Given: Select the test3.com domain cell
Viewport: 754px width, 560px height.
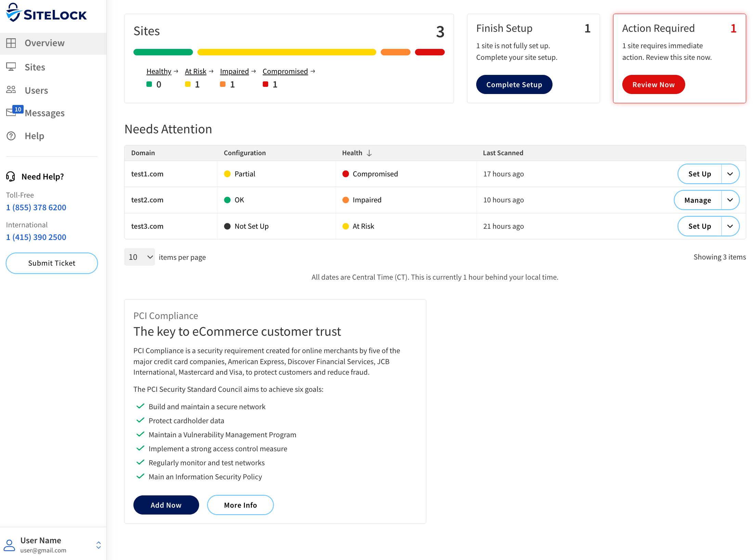Looking at the screenshot, I should [x=171, y=226].
